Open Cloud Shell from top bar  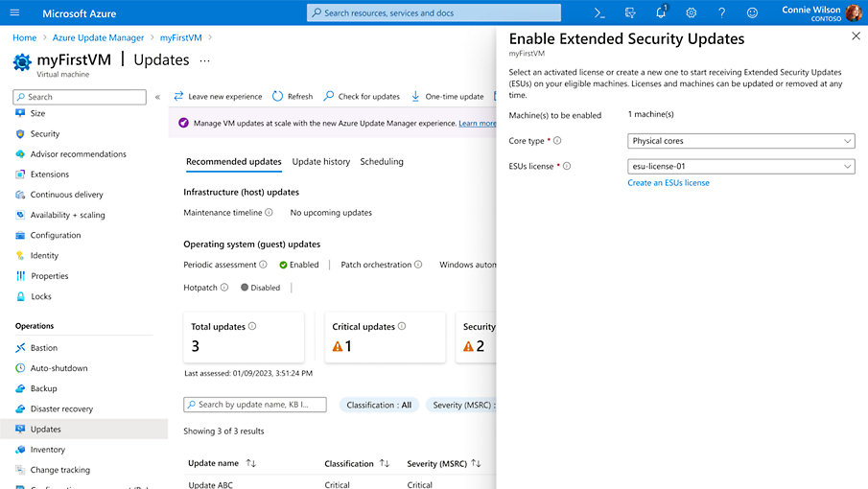pos(599,13)
